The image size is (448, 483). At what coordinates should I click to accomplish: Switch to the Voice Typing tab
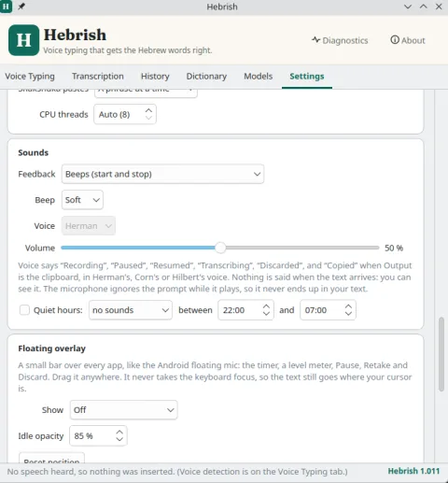click(x=30, y=77)
